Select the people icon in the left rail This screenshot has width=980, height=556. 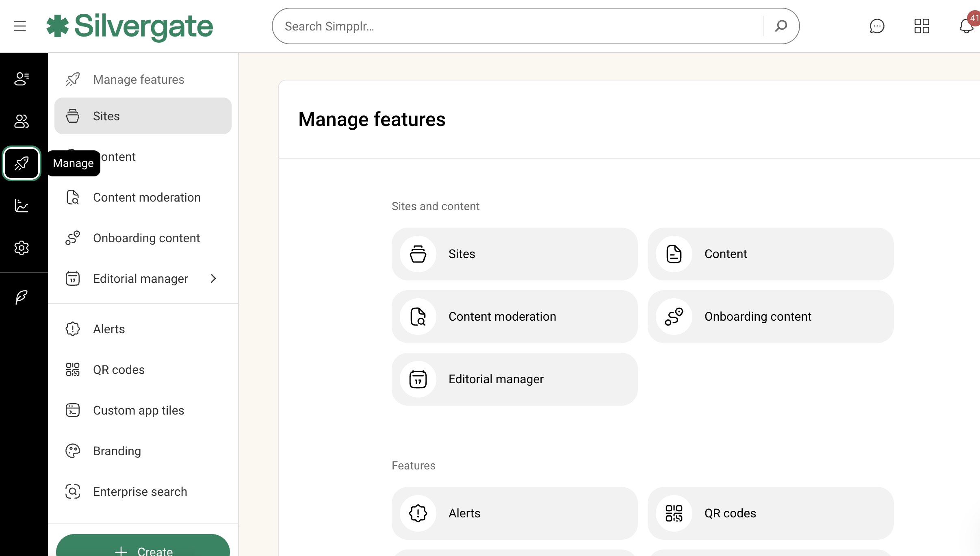tap(22, 121)
